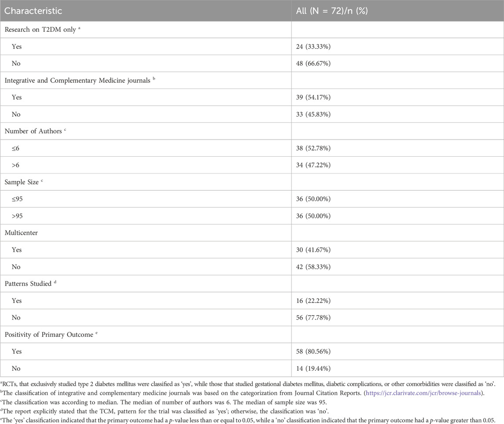
Task: Click the "≤6" authors row label
Action: [x=15, y=148]
